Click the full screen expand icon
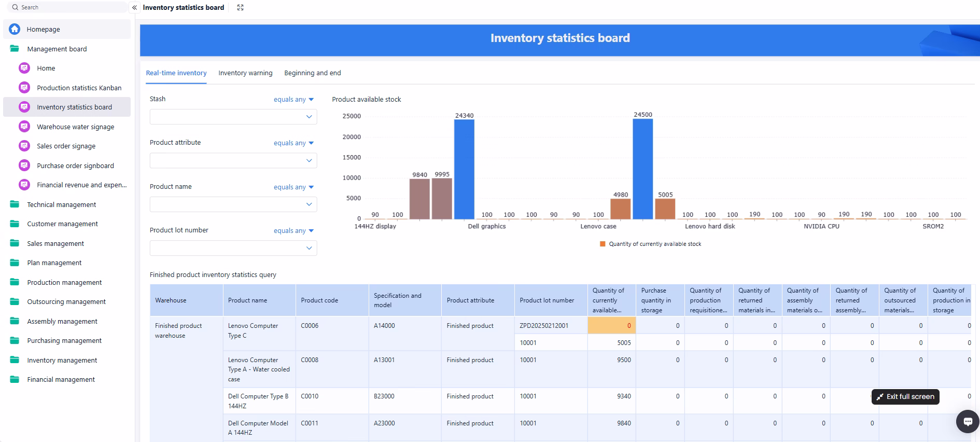Image resolution: width=980 pixels, height=442 pixels. coord(240,7)
